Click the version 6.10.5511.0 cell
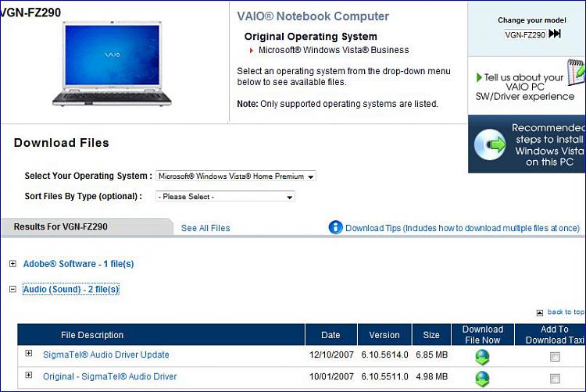This screenshot has height=392, width=586. tap(384, 376)
